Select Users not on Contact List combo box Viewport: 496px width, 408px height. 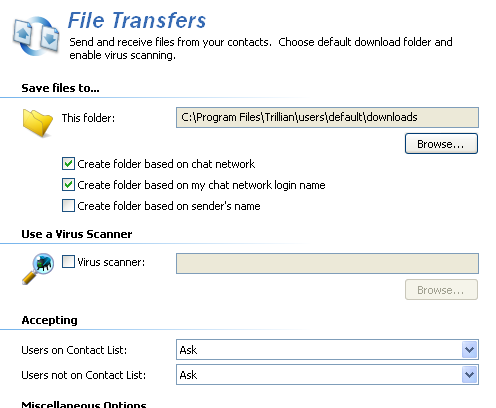(x=327, y=375)
